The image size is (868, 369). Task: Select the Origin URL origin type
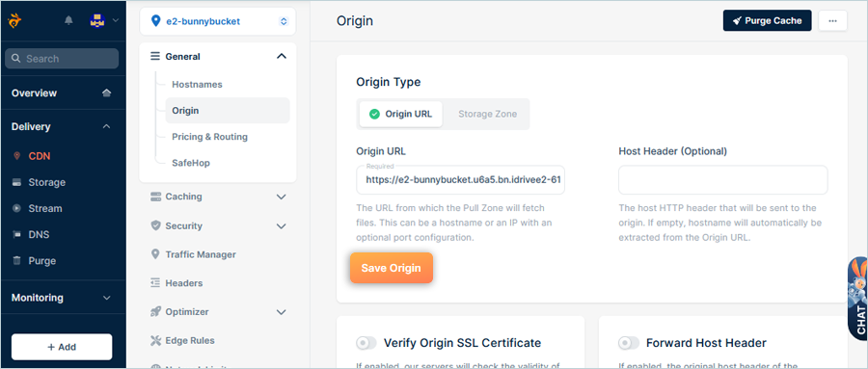401,114
